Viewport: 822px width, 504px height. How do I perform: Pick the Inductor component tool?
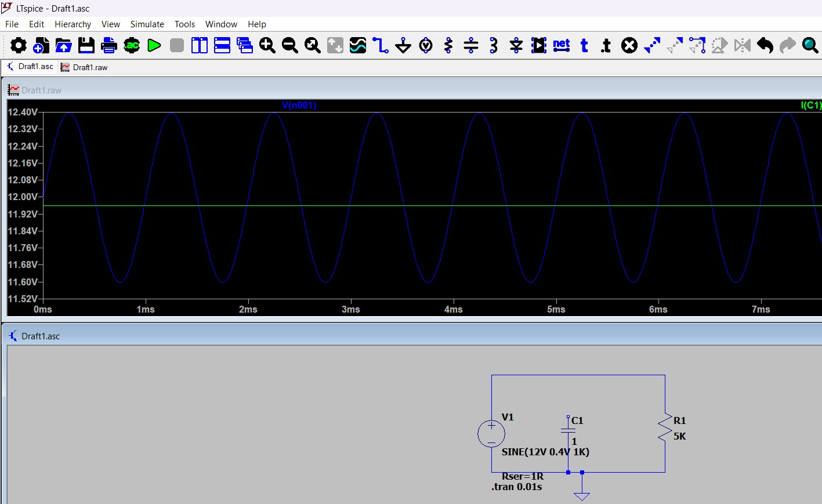pyautogui.click(x=494, y=45)
